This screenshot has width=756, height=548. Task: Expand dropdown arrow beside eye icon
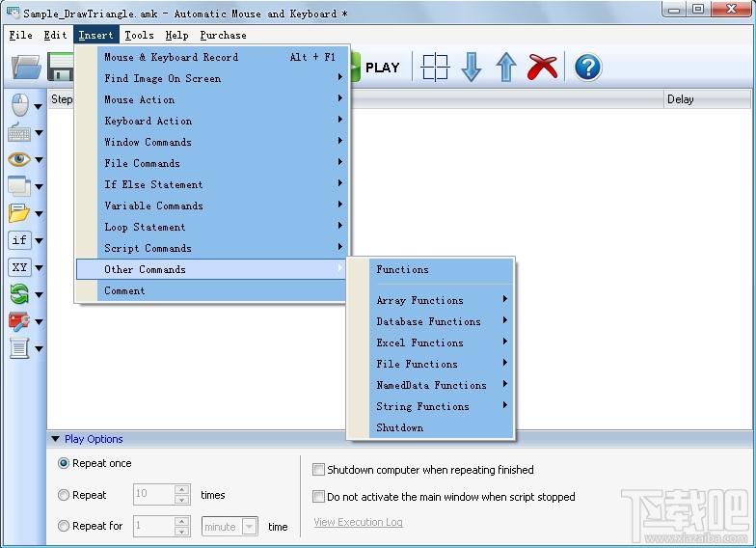coord(39,160)
